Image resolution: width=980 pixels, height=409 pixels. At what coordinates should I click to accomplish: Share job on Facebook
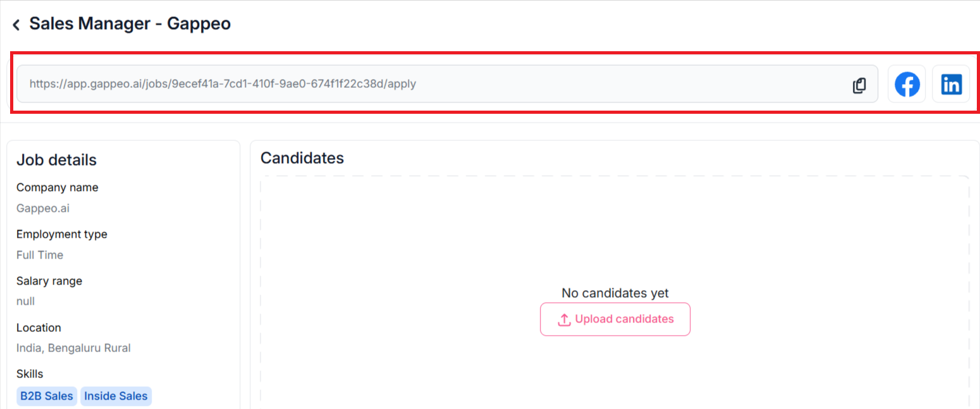pos(907,84)
